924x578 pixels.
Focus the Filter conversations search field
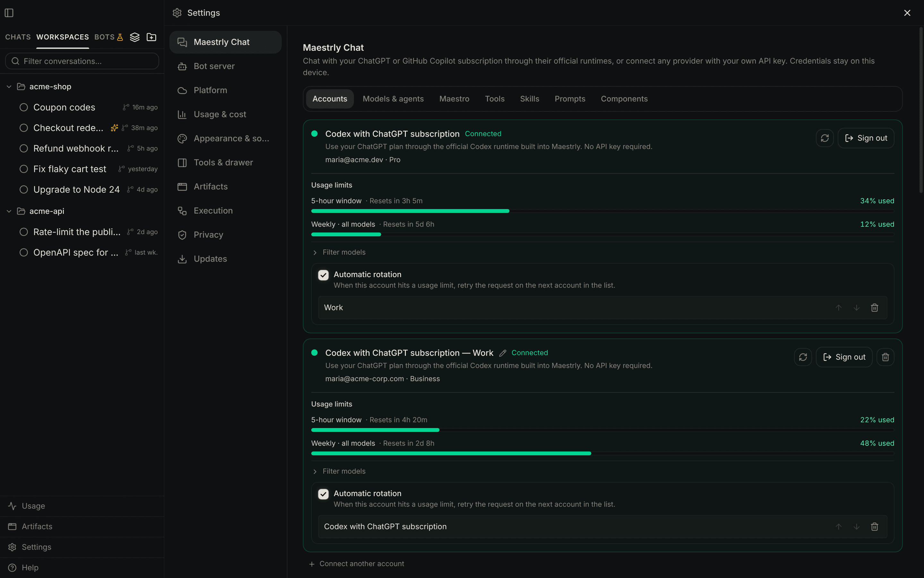82,61
